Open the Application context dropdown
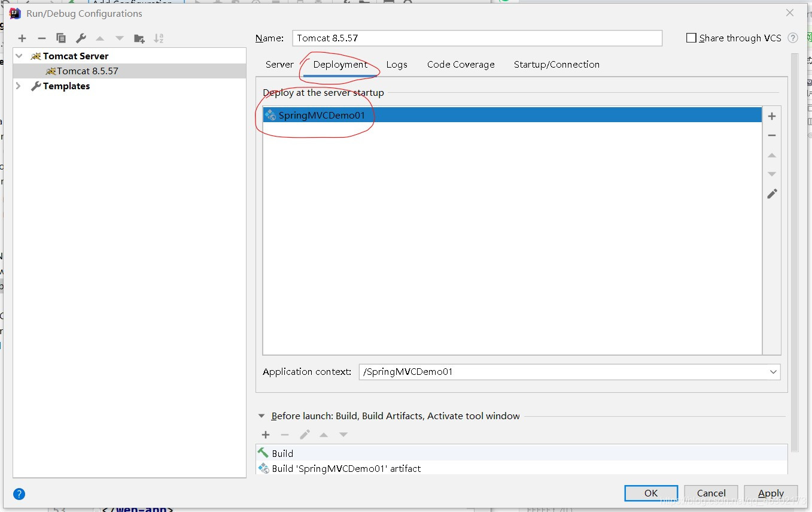This screenshot has height=512, width=812. point(773,372)
